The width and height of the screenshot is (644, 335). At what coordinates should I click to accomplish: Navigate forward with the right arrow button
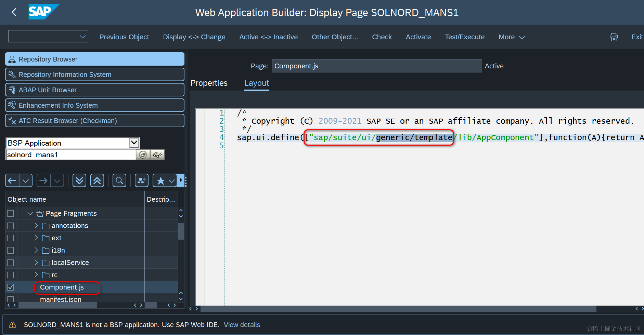click(x=43, y=180)
